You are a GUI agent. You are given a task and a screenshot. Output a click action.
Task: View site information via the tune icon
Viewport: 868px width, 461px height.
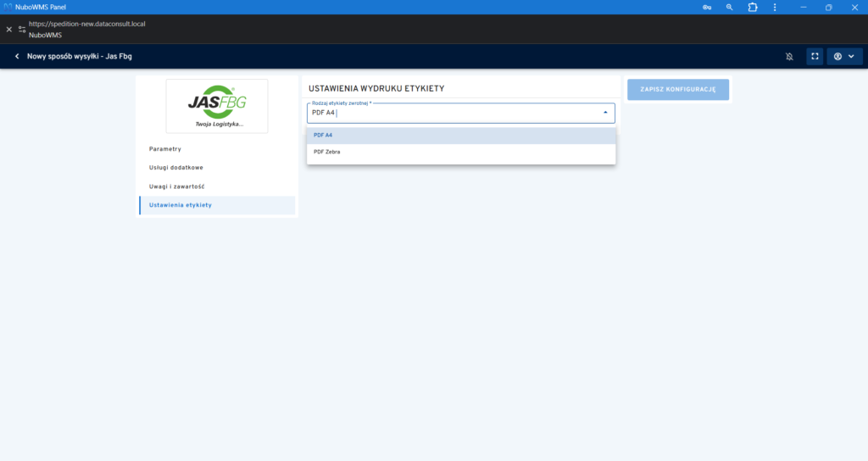point(22,29)
